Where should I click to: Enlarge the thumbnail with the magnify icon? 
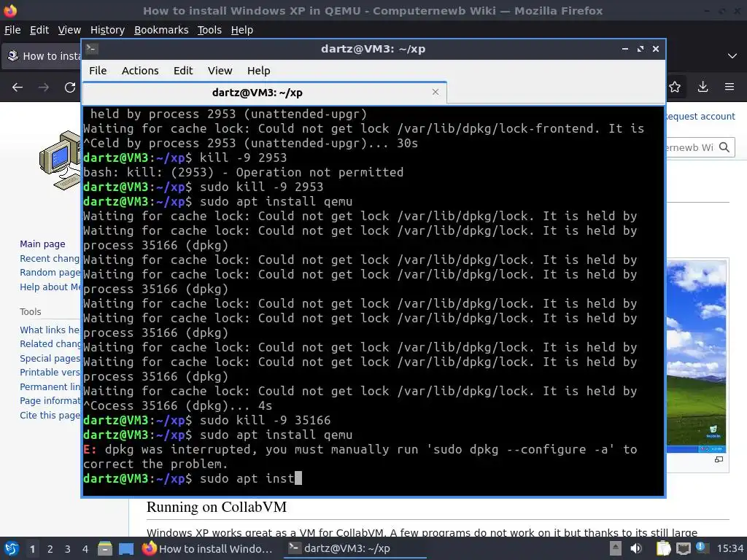point(719,459)
